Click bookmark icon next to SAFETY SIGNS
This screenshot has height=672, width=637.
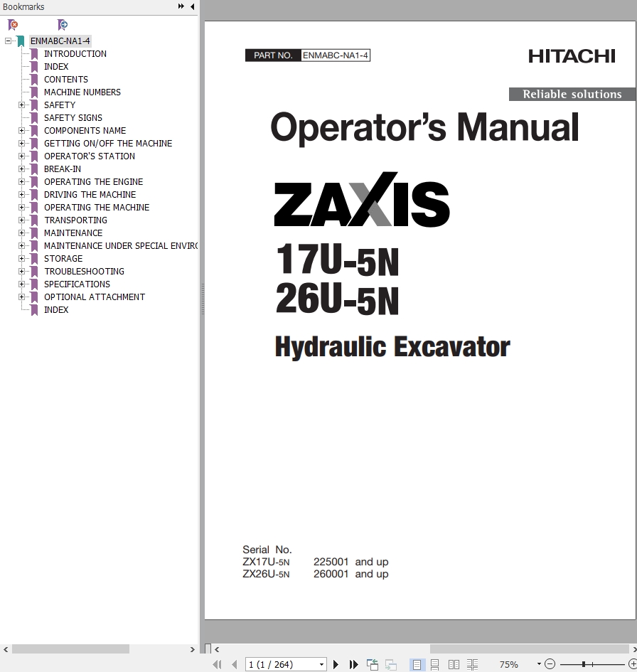tap(34, 118)
